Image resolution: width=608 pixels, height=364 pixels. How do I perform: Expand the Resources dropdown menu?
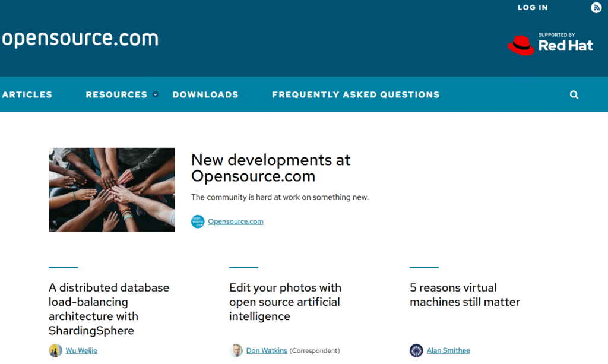click(116, 94)
